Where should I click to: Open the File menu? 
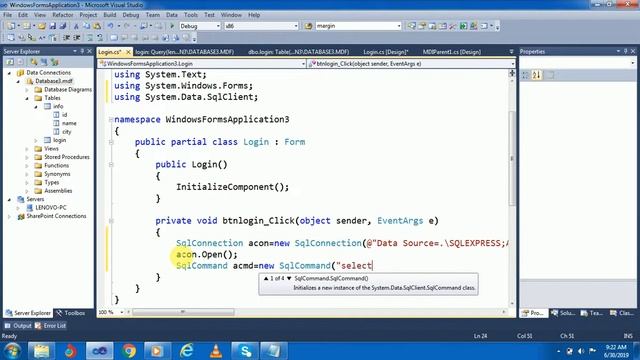click(x=7, y=15)
